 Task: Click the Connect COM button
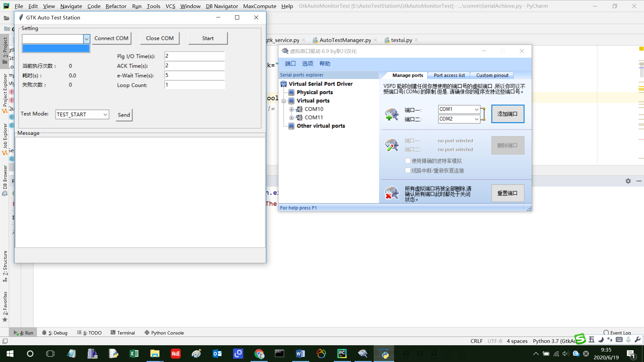tap(111, 38)
